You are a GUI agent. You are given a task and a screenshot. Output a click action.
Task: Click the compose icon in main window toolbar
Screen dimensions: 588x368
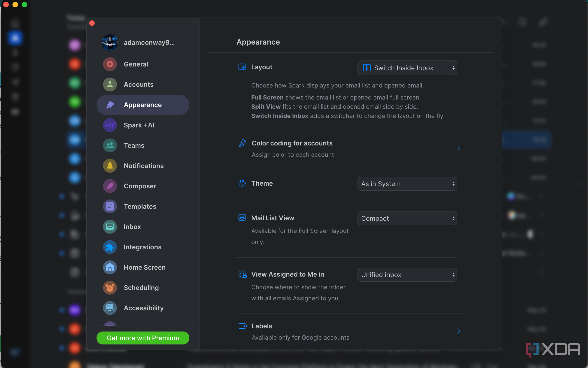coord(543,22)
